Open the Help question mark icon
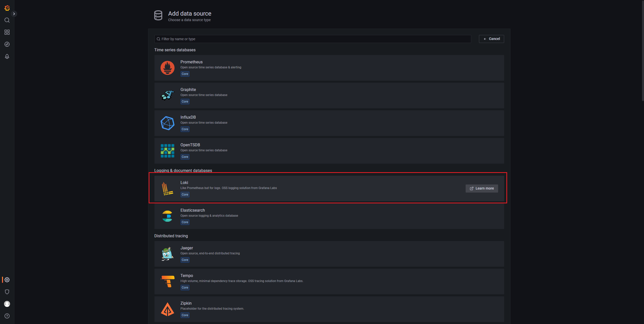The height and width of the screenshot is (324, 644). (7, 316)
